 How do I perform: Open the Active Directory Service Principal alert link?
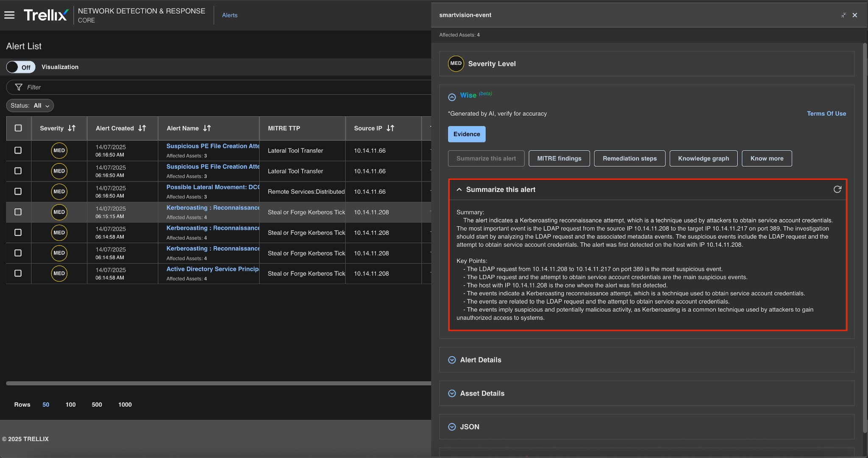(x=213, y=269)
